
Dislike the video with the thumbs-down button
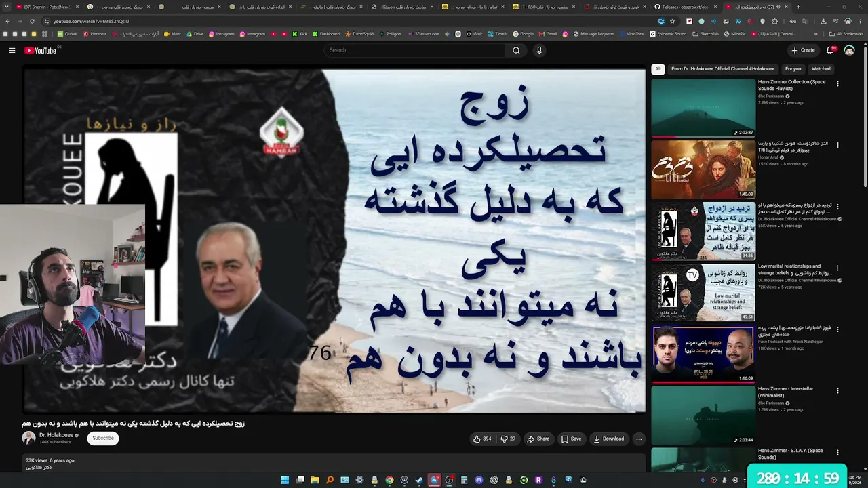tap(508, 439)
